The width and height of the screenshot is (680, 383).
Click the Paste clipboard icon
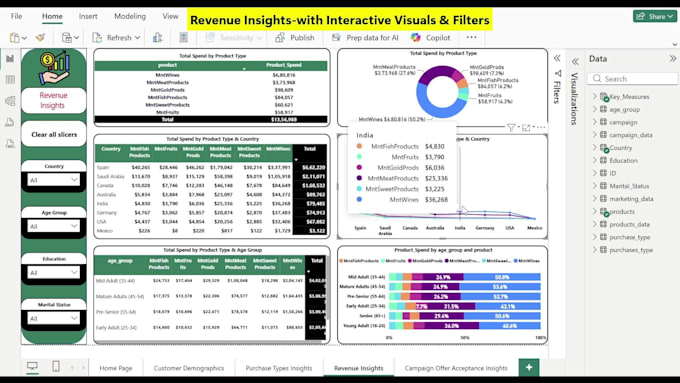(14, 38)
